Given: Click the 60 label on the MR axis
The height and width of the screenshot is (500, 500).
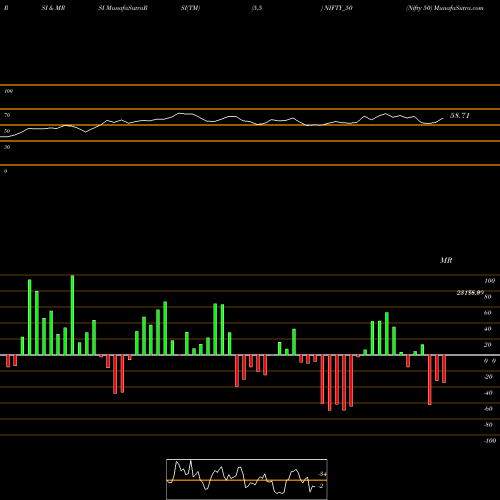Looking at the screenshot, I should pos(487,313).
